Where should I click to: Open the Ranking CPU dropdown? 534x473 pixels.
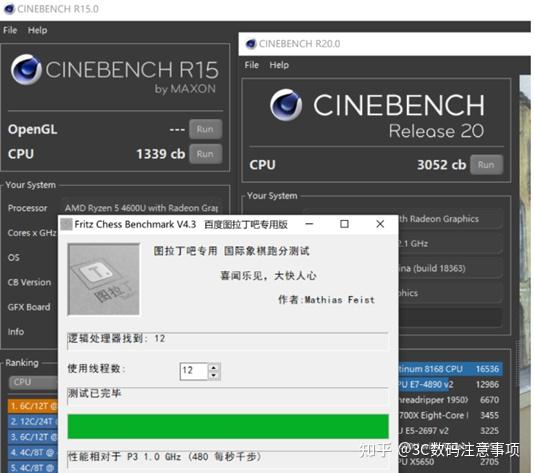[x=33, y=382]
